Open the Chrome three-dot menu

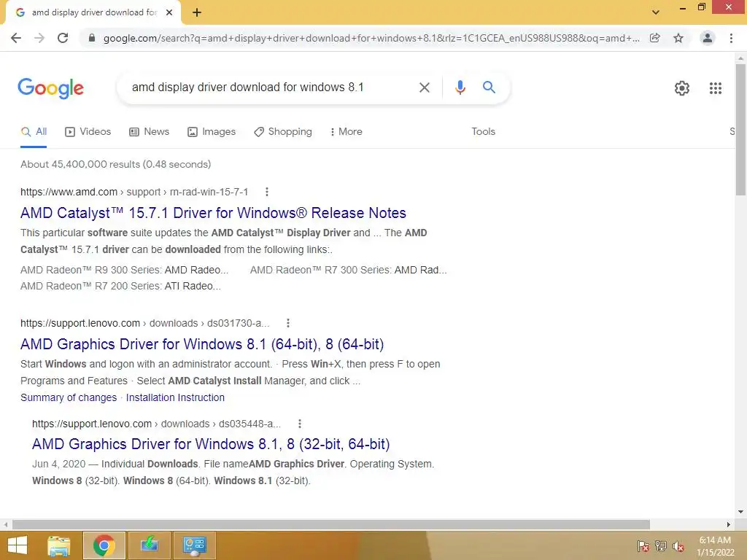(x=731, y=38)
